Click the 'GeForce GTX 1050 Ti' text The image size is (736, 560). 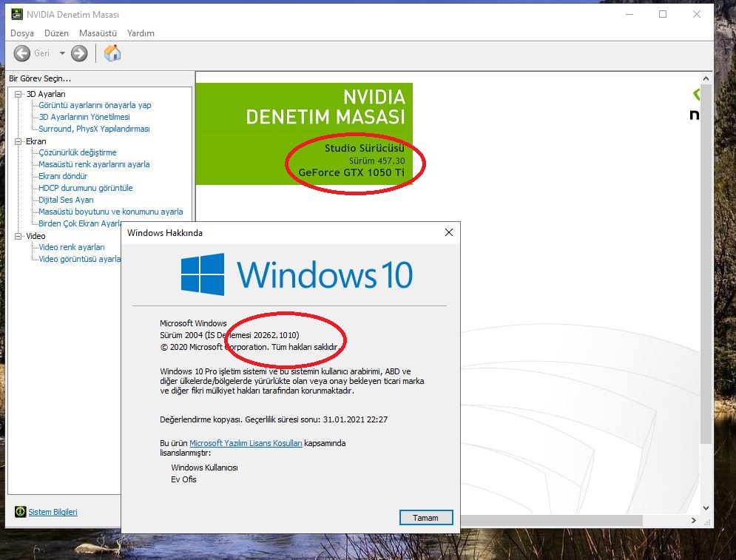pos(351,172)
